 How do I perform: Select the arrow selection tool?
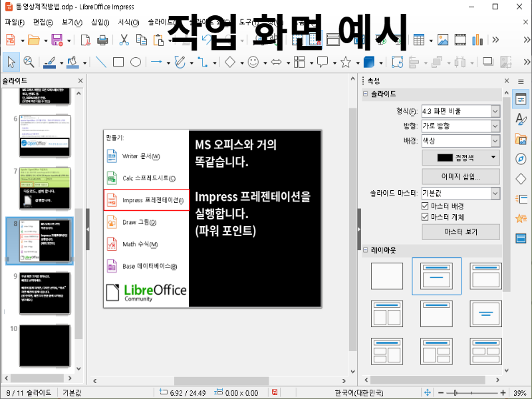[11, 62]
